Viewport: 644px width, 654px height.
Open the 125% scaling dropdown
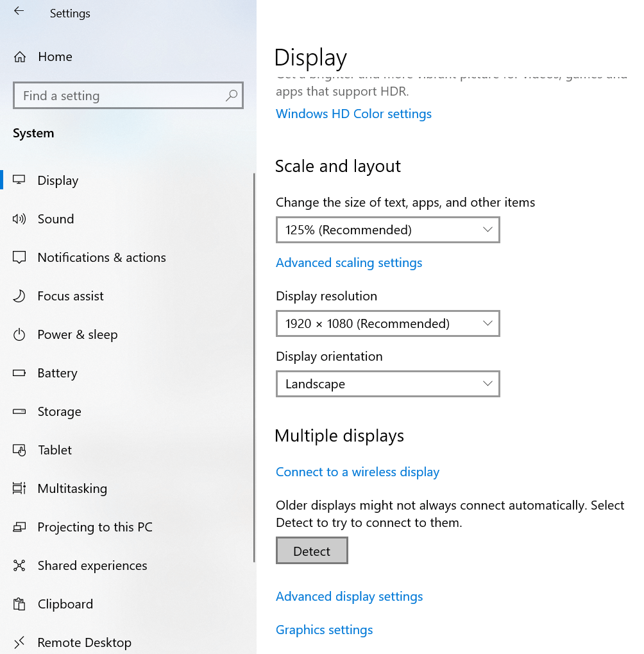click(387, 230)
